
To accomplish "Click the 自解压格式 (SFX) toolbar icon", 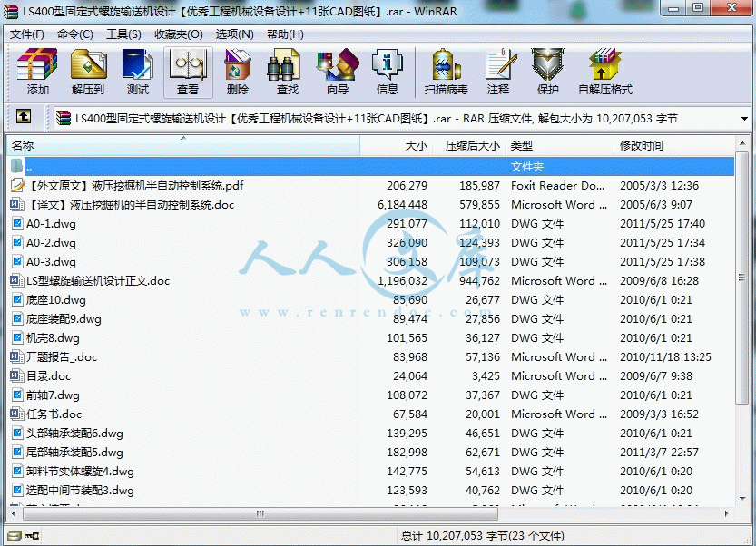I will point(605,72).
